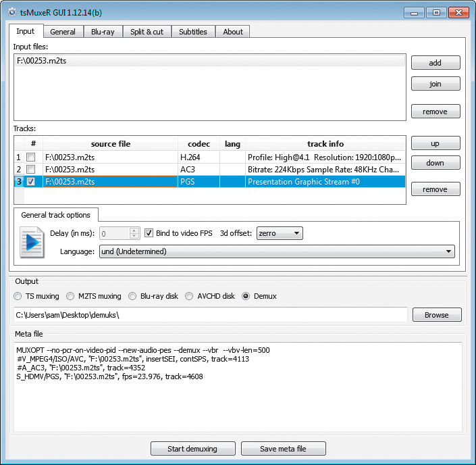
Task: Uncheck the PGS track checkbox
Action: tap(30, 182)
